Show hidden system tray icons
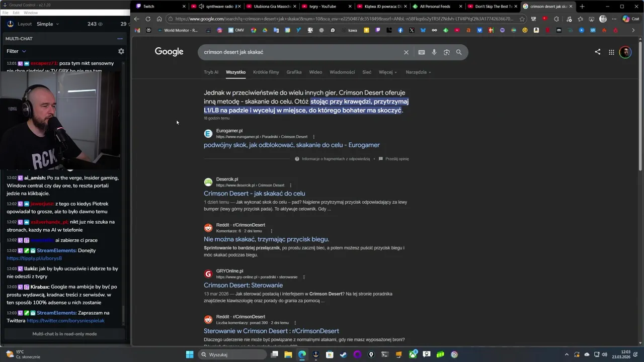 click(x=567, y=354)
